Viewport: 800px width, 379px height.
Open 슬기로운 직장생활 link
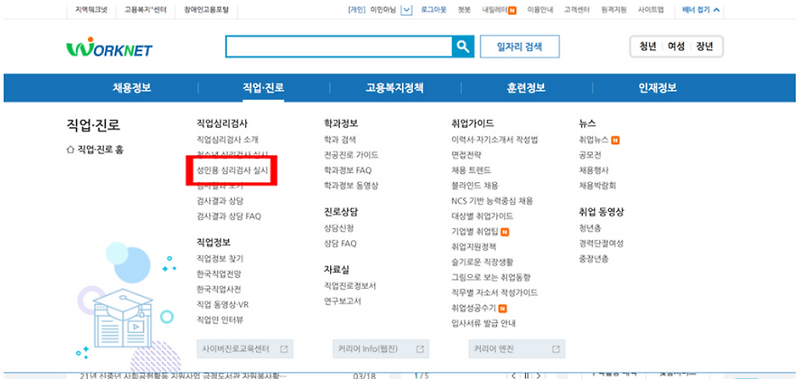click(x=482, y=262)
